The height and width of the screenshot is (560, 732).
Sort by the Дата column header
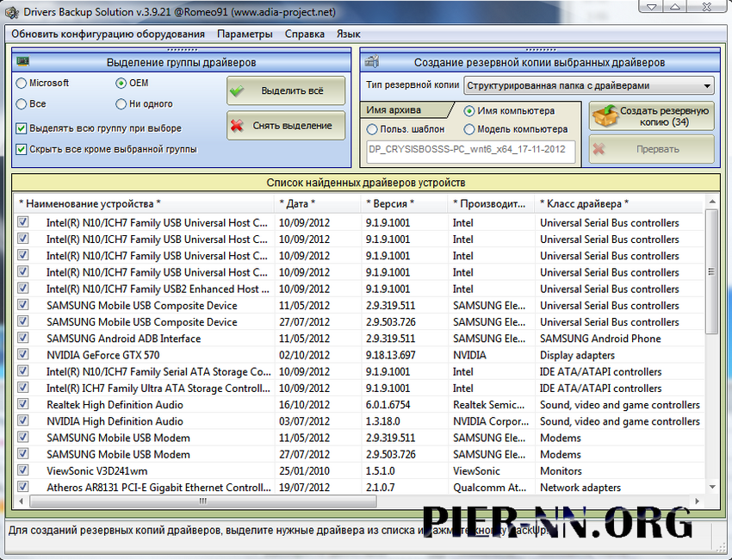(318, 203)
